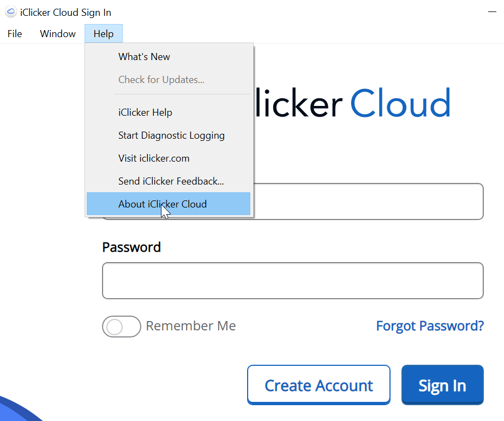This screenshot has width=504, height=421.
Task: Open the Help menu
Action: (103, 33)
